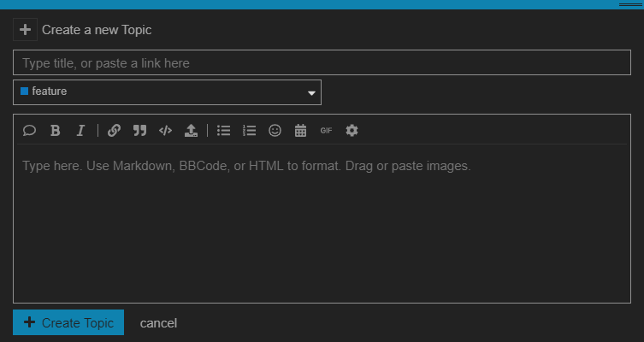Click the plus icon beside Create a new Topic

[x=25, y=30]
